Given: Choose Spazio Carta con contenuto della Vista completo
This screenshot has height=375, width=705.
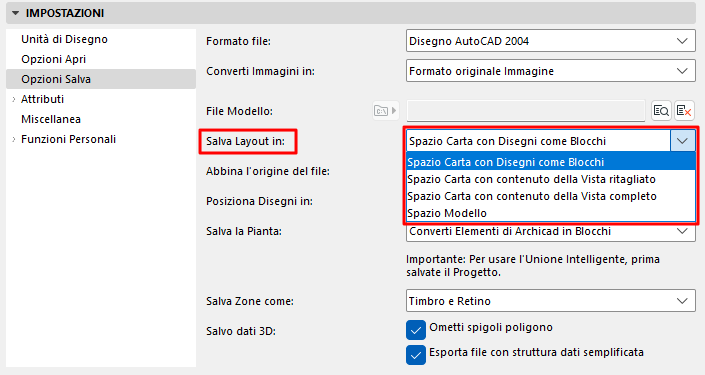Looking at the screenshot, I should (551, 196).
